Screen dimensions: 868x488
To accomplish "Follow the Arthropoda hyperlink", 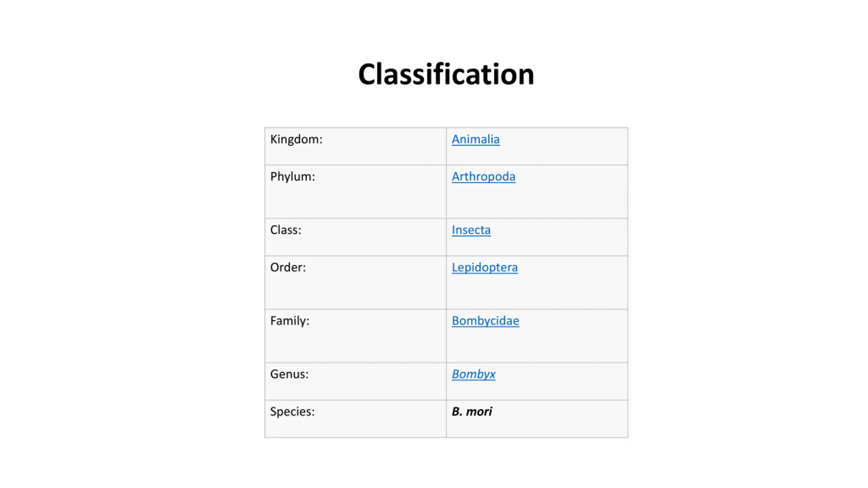I will click(483, 177).
